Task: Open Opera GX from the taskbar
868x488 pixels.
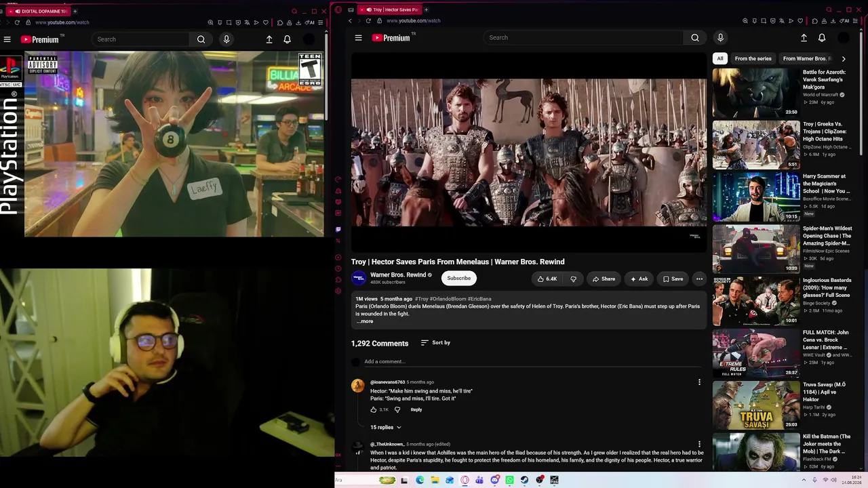Action: [465, 480]
